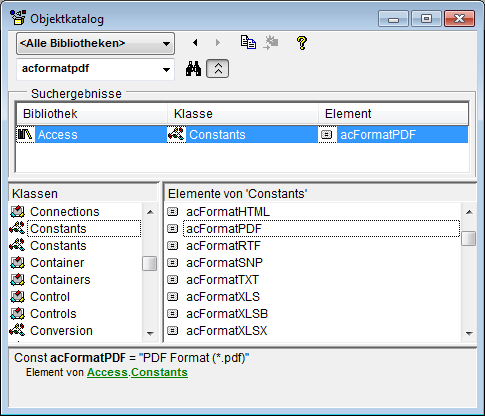This screenshot has width=485, height=416.
Task: Start search with the binoculars icon
Action: (x=193, y=69)
